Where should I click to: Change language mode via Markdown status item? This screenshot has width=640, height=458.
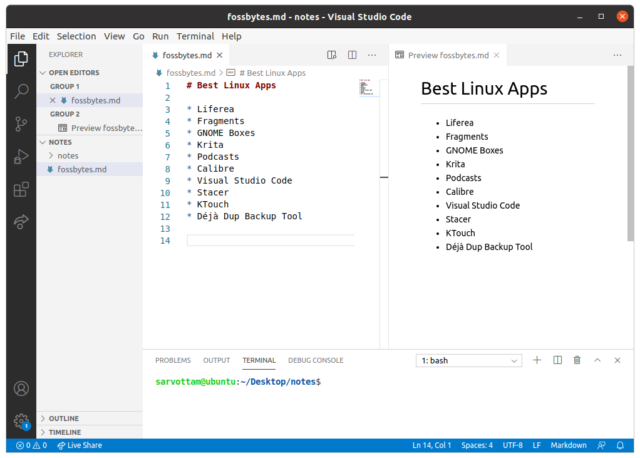pyautogui.click(x=568, y=445)
